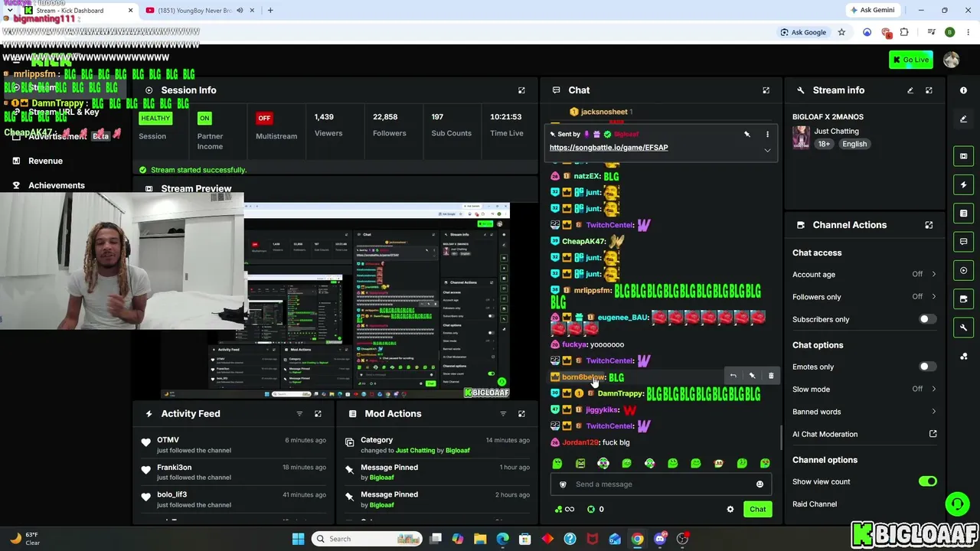Viewport: 980px width, 551px height.
Task: Click Franki3on in Activity Feed
Action: 175,468
